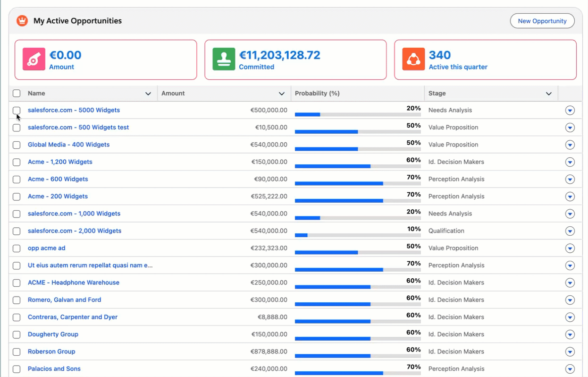Open Contreras, Carpenter and Dyer link
Viewport: 588px width, 377px height.
point(73,317)
